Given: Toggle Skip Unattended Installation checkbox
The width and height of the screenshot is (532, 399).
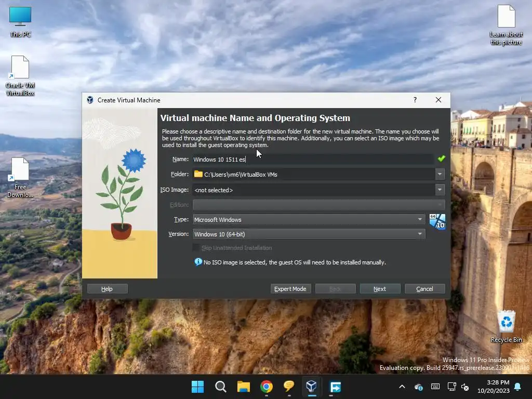Looking at the screenshot, I should click(x=196, y=248).
